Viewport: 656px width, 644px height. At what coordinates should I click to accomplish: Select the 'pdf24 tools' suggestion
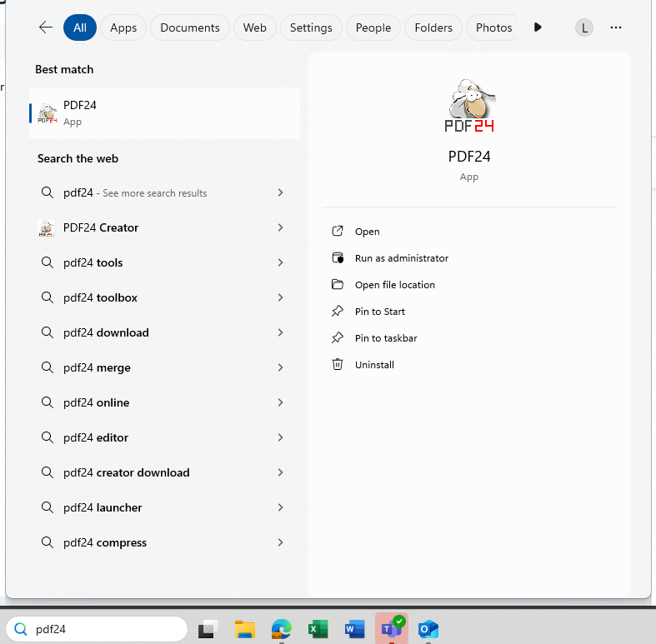click(163, 262)
